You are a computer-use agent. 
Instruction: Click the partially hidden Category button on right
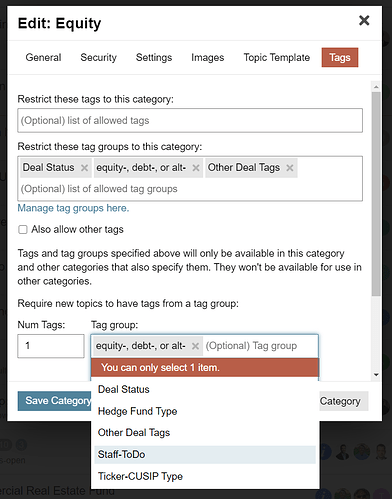click(344, 401)
